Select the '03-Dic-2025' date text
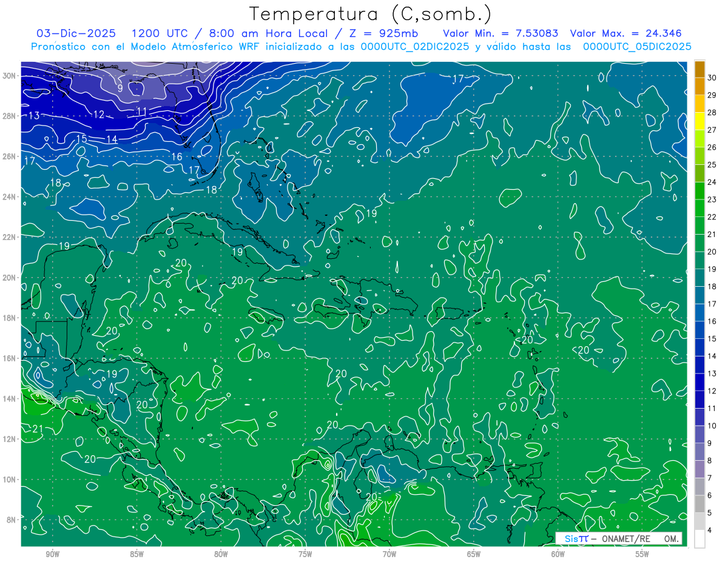The width and height of the screenshot is (728, 562). (75, 33)
